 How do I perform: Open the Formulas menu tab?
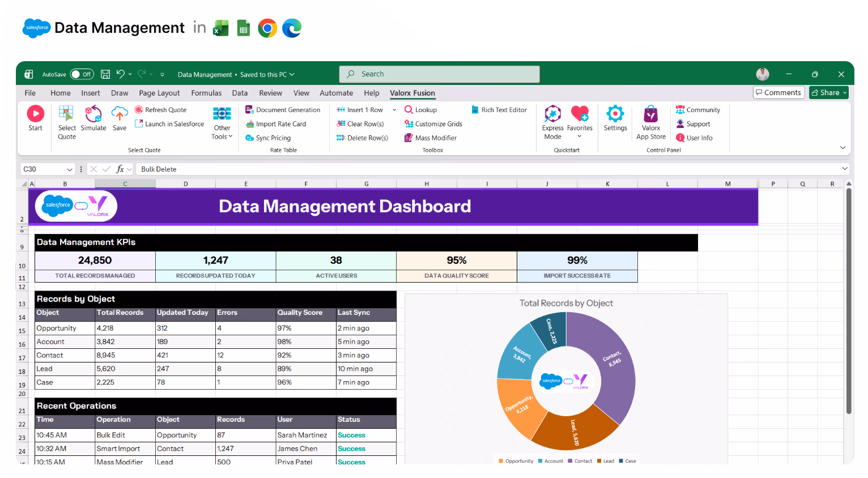click(206, 93)
